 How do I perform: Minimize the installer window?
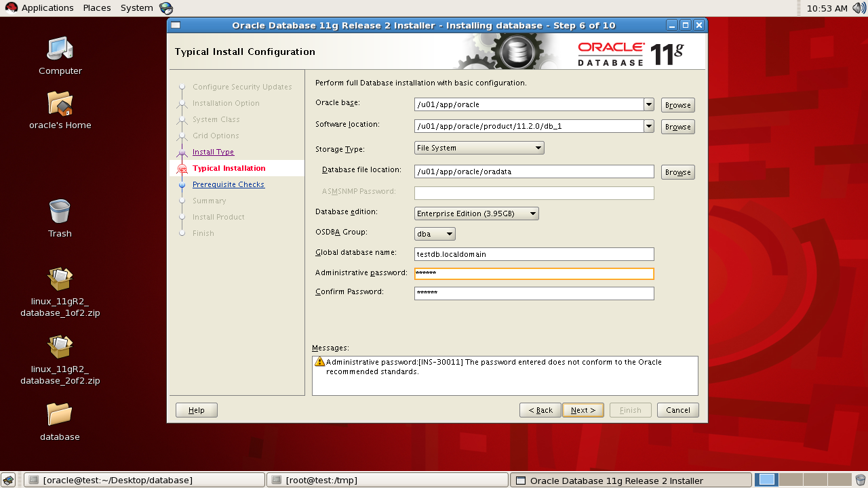click(x=672, y=25)
